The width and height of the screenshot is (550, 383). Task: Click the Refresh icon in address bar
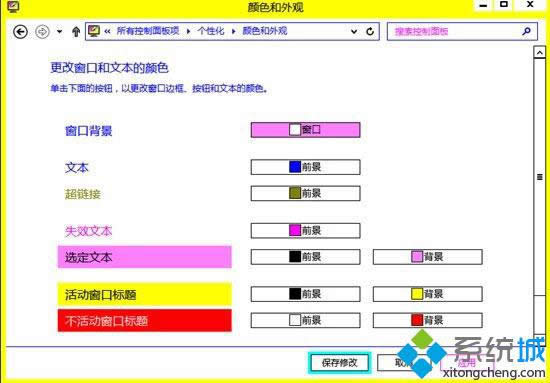point(370,32)
